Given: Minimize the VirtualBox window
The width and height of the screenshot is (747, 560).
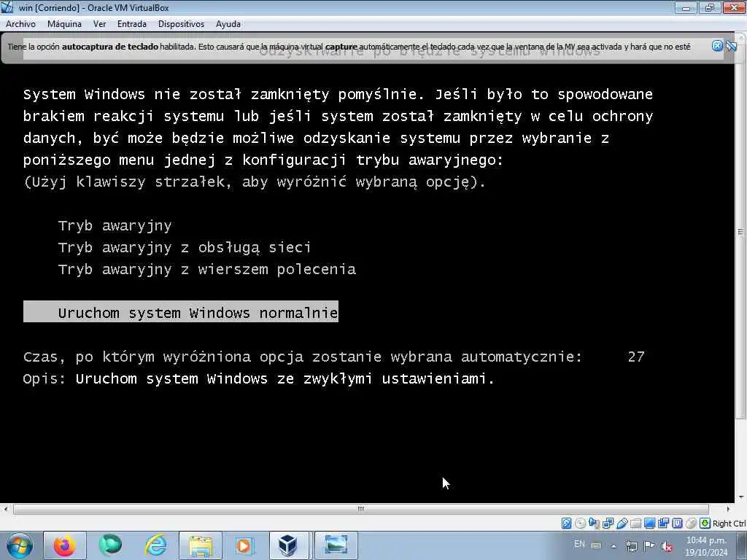Looking at the screenshot, I should point(686,7).
